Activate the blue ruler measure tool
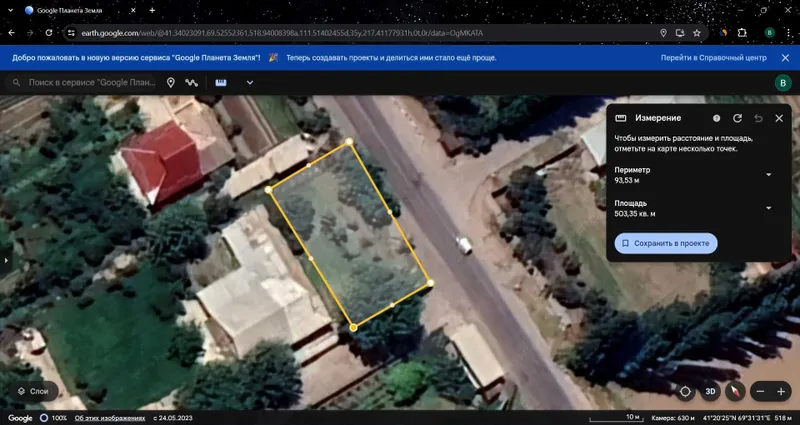 point(221,83)
